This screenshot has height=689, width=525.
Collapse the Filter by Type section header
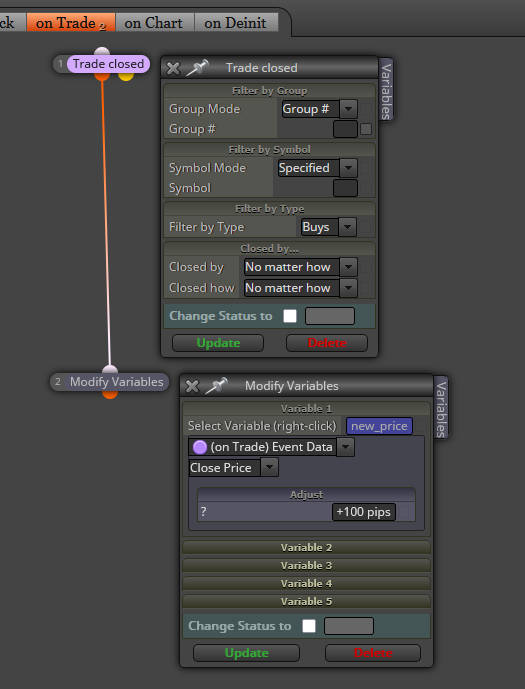pyautogui.click(x=269, y=209)
